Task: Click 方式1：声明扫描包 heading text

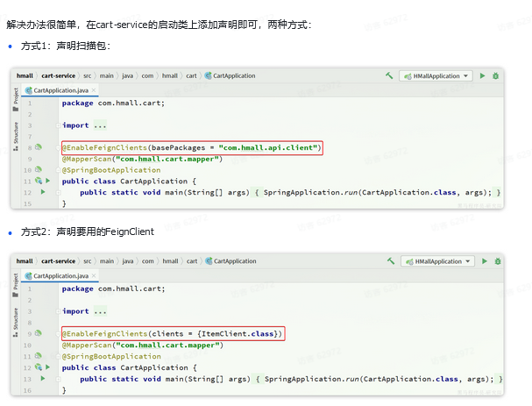Action: click(x=66, y=46)
